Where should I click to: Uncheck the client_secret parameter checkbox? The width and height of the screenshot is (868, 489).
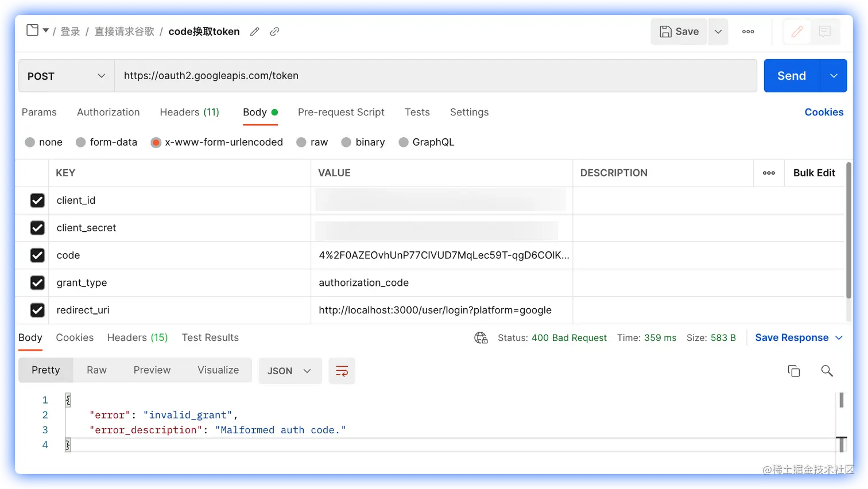37,228
